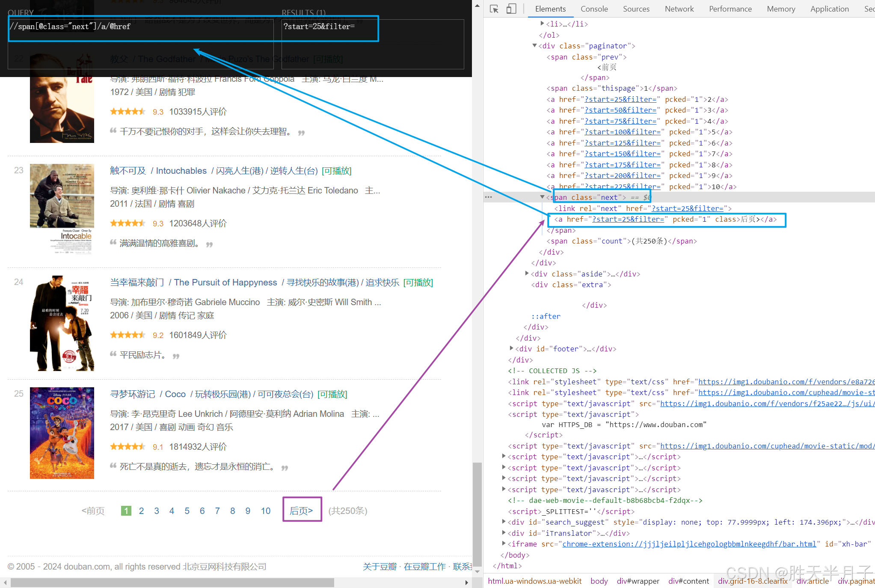Click current page 1 indicator
The width and height of the screenshot is (875, 588).
point(126,511)
